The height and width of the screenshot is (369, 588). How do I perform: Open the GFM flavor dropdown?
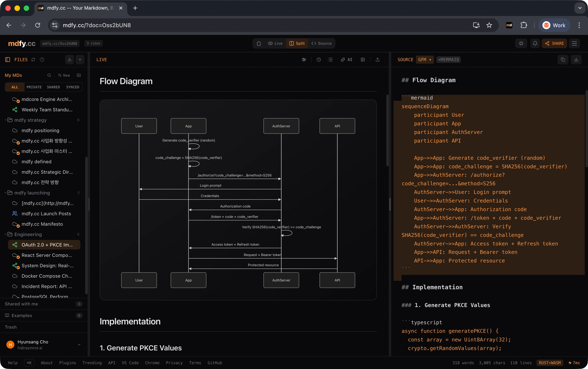tap(424, 60)
